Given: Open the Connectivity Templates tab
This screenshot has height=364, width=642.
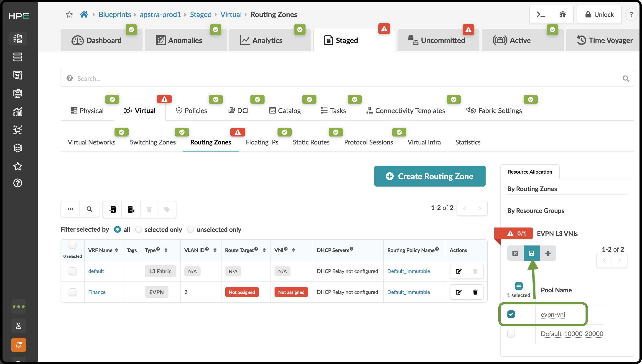Looking at the screenshot, I should point(406,111).
